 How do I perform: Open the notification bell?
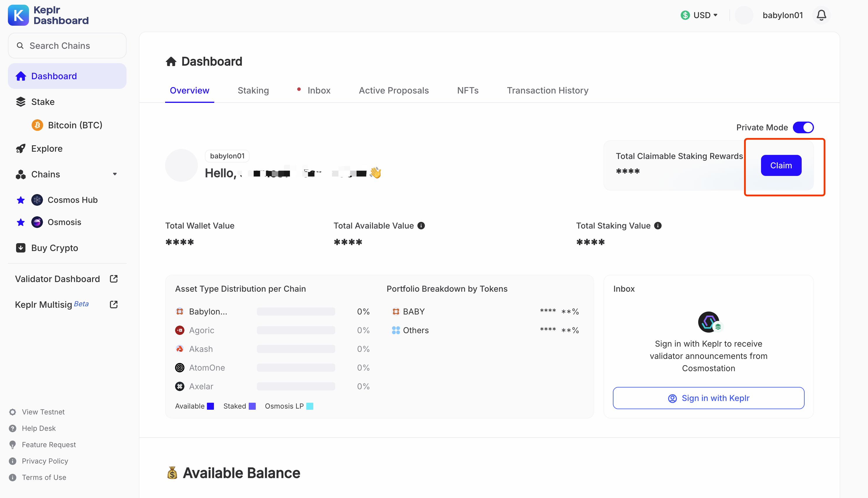821,15
